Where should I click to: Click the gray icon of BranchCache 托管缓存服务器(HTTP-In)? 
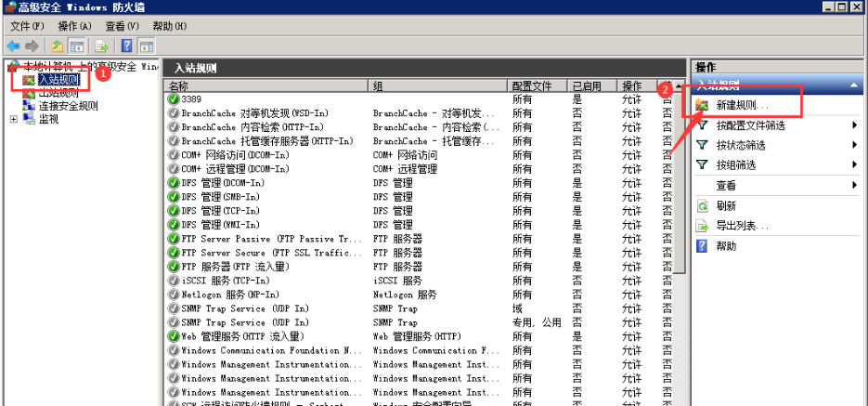click(174, 140)
